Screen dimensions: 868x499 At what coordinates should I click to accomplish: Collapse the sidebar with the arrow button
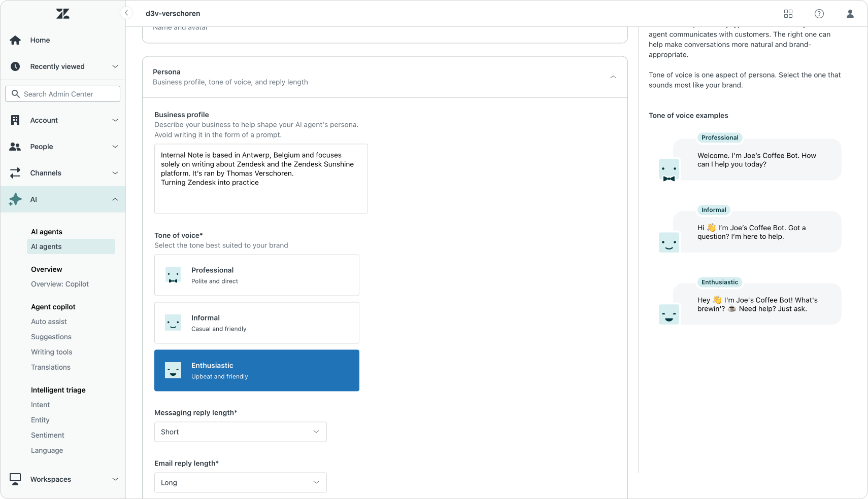coord(126,13)
